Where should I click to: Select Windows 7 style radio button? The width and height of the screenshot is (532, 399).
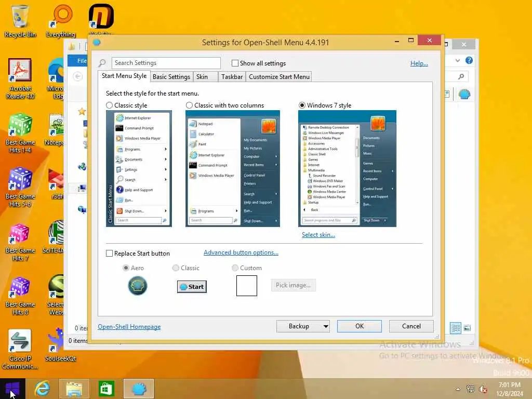pyautogui.click(x=302, y=105)
